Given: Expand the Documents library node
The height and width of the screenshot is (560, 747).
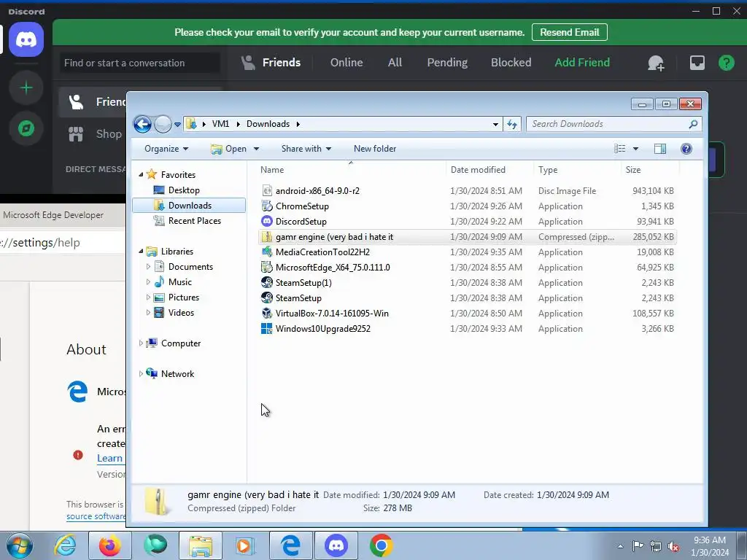Looking at the screenshot, I should (148, 267).
